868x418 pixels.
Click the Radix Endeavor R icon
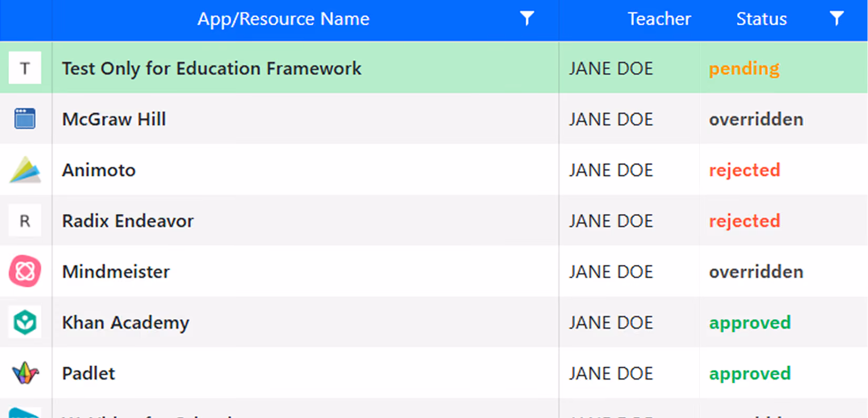(25, 221)
